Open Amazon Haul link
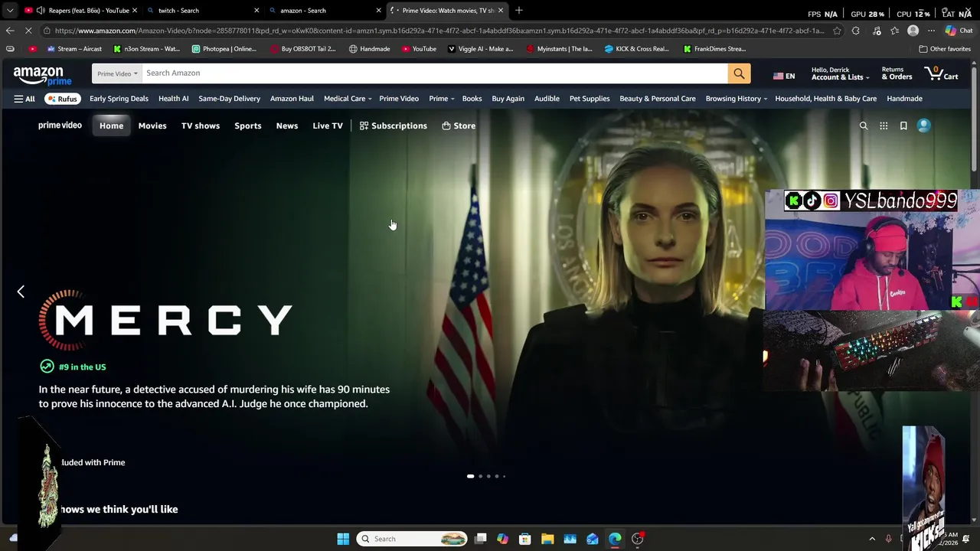The image size is (980, 551). pos(292,99)
